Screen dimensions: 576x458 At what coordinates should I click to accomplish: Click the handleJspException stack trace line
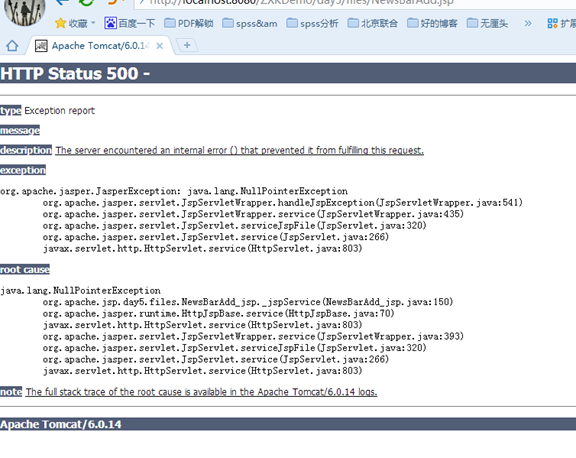[x=282, y=203]
